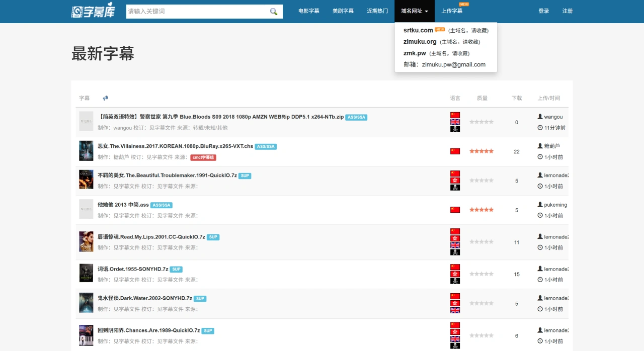This screenshot has width=644, height=351.
Task: Click the megaphone icon in table header
Action: click(105, 98)
